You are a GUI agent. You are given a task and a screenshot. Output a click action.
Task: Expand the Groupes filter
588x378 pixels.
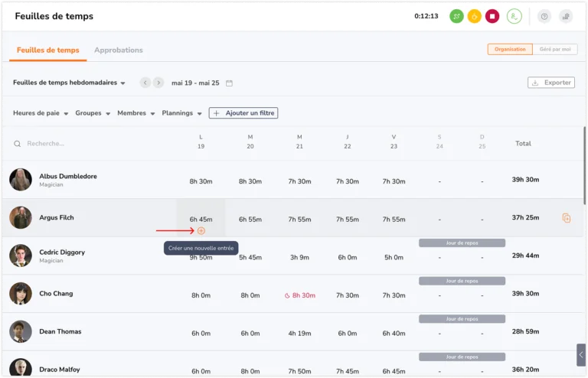tap(93, 112)
